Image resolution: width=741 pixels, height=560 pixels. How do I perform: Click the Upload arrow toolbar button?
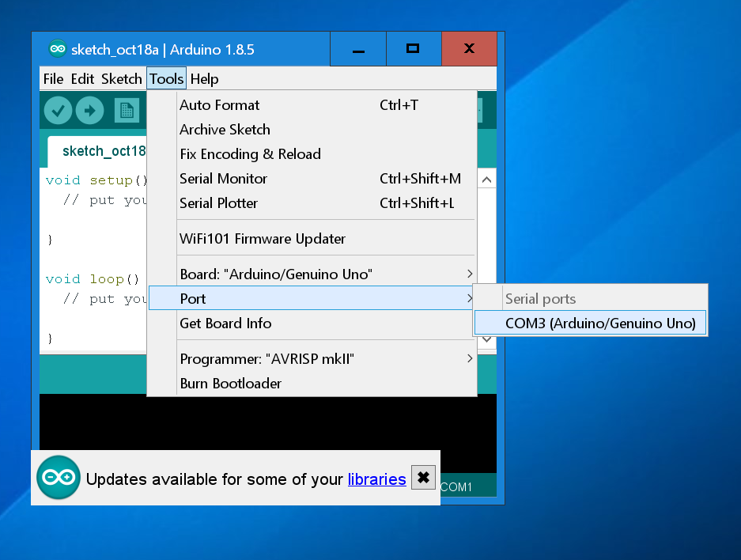point(90,111)
